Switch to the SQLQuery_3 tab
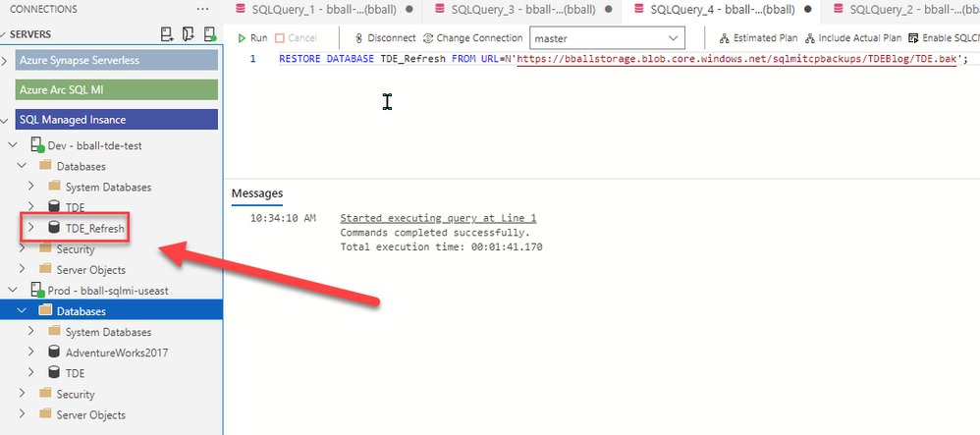This screenshot has width=980, height=435. 520,10
